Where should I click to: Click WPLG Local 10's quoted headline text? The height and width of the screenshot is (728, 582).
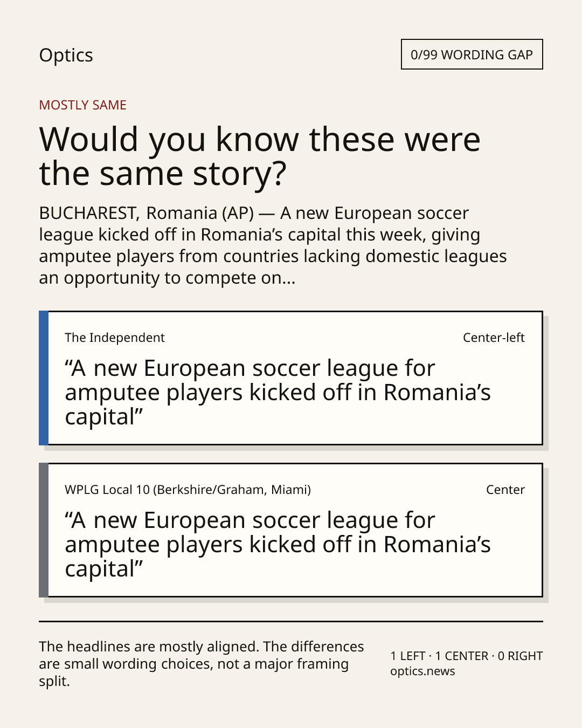[x=278, y=545]
